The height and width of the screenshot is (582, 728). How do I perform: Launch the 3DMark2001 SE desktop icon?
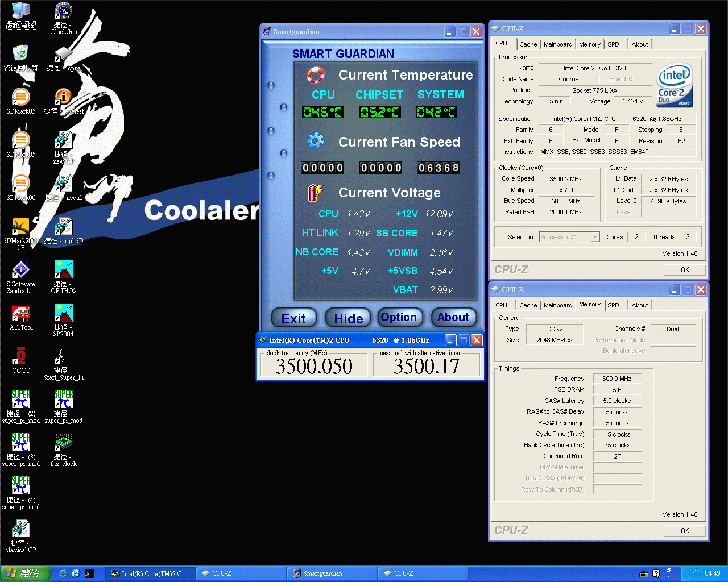(x=21, y=234)
